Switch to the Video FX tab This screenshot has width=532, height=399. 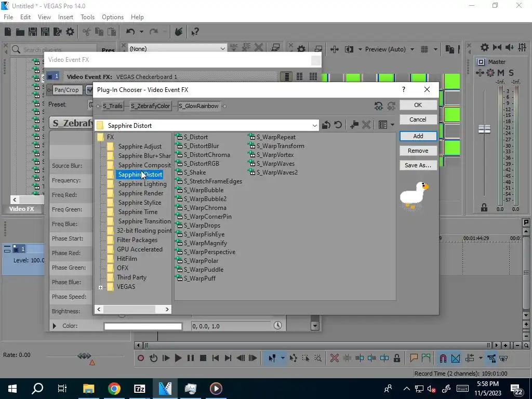21,209
